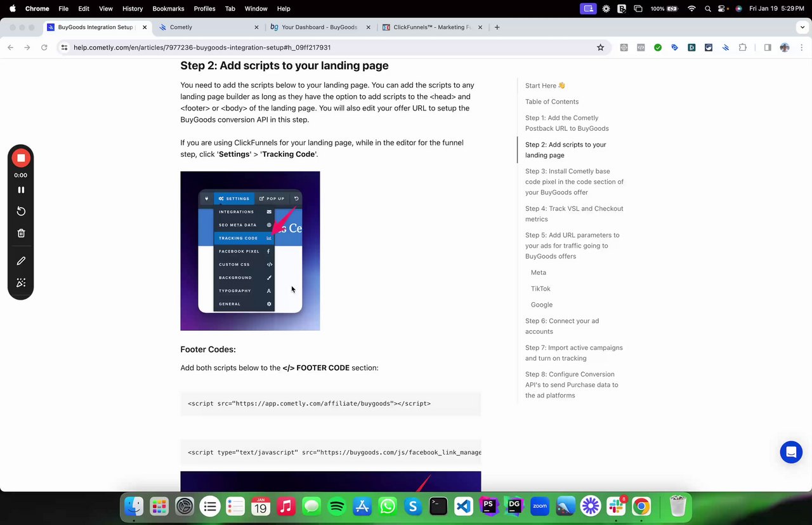Open WhatsApp from the dock

tap(388, 506)
